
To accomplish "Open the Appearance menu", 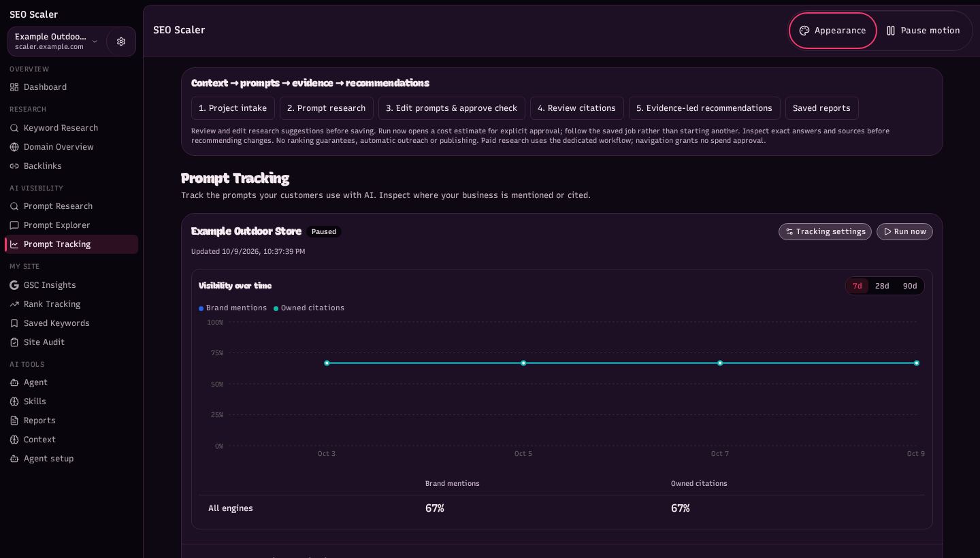I will click(833, 31).
